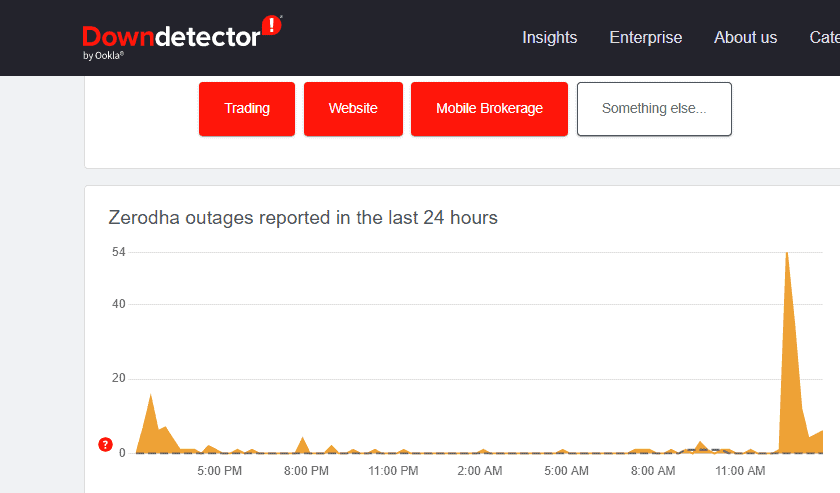The width and height of the screenshot is (840, 493).
Task: Click the 8:00 PM chart spike
Action: 302,439
